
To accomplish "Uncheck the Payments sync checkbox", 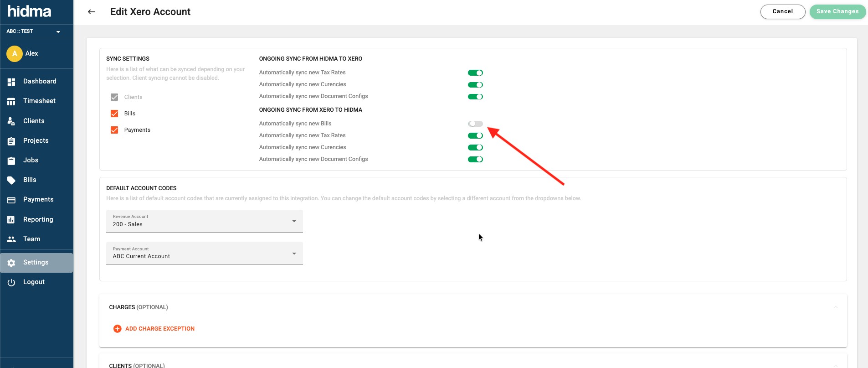I will (114, 130).
